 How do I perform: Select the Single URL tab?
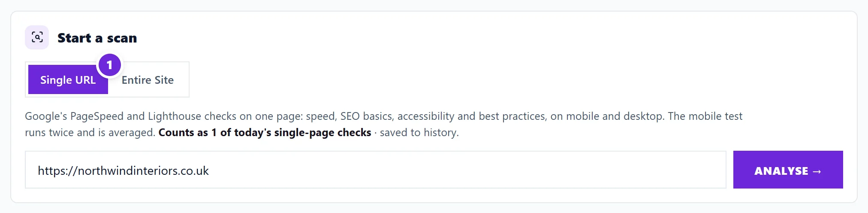(68, 79)
